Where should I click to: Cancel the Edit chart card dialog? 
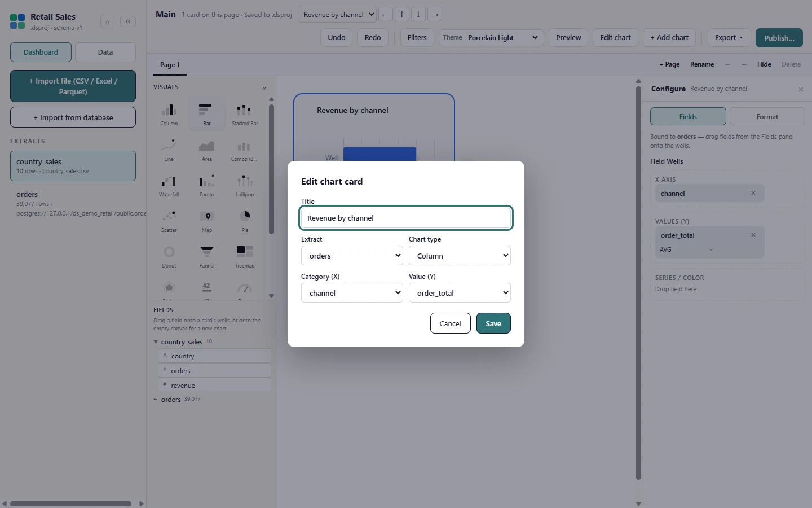click(450, 323)
